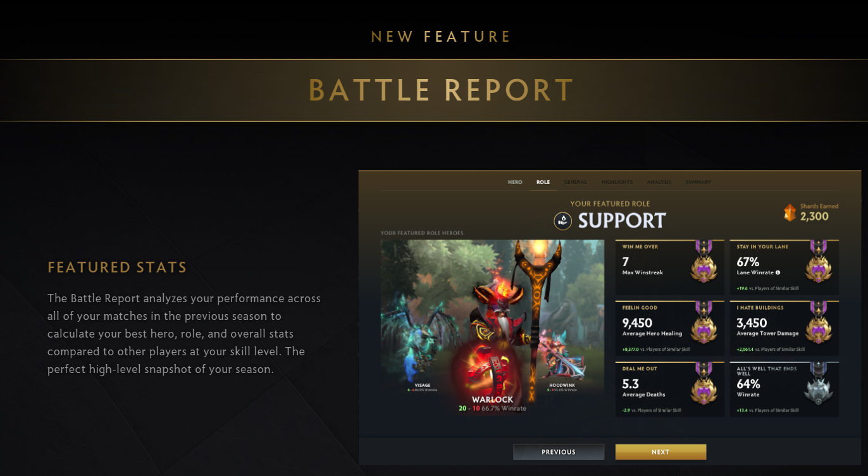Go to the Summary tab

[698, 182]
